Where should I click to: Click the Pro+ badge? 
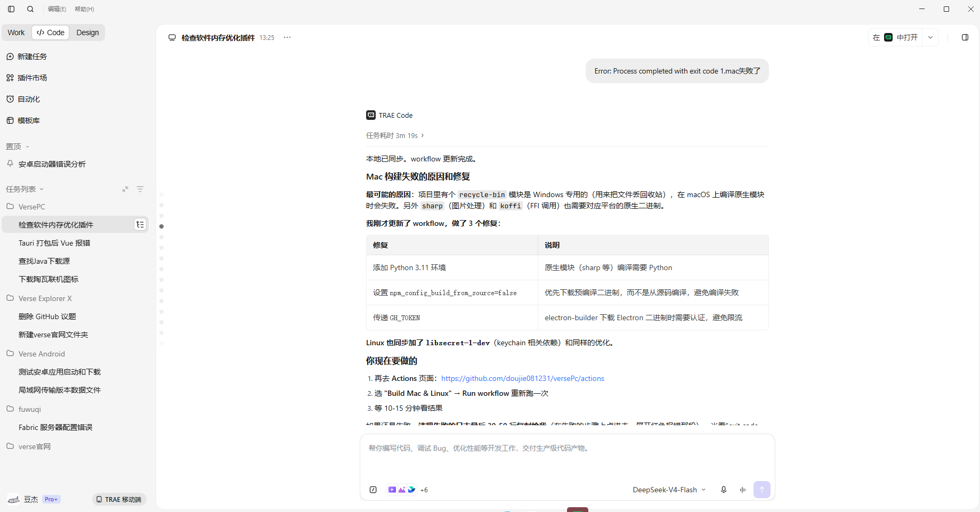tap(51, 499)
